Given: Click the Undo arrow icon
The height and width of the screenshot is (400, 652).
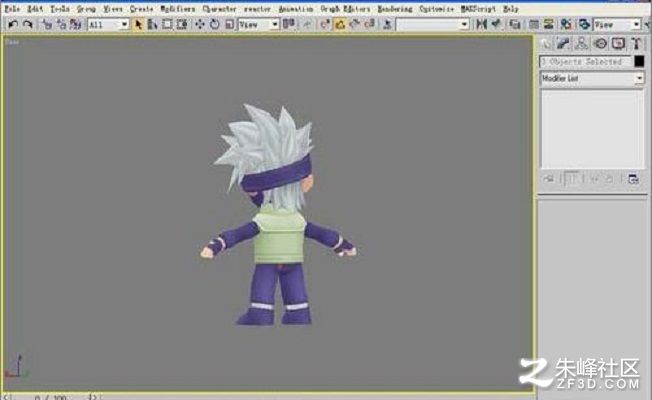Looking at the screenshot, I should 13,25.
